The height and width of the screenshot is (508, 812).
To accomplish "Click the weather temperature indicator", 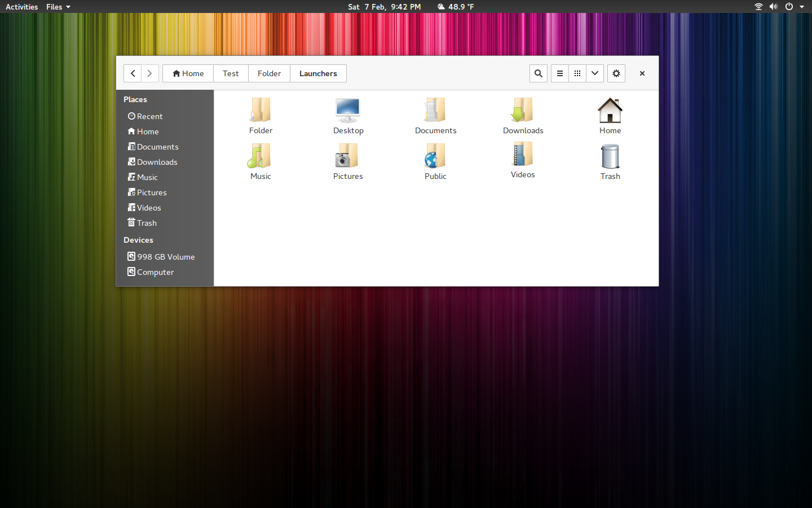I will pyautogui.click(x=456, y=7).
